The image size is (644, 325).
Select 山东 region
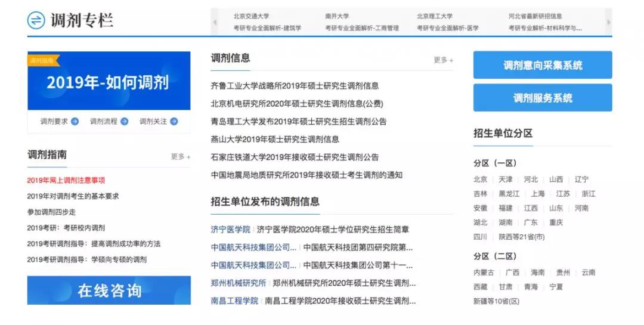coord(556,208)
